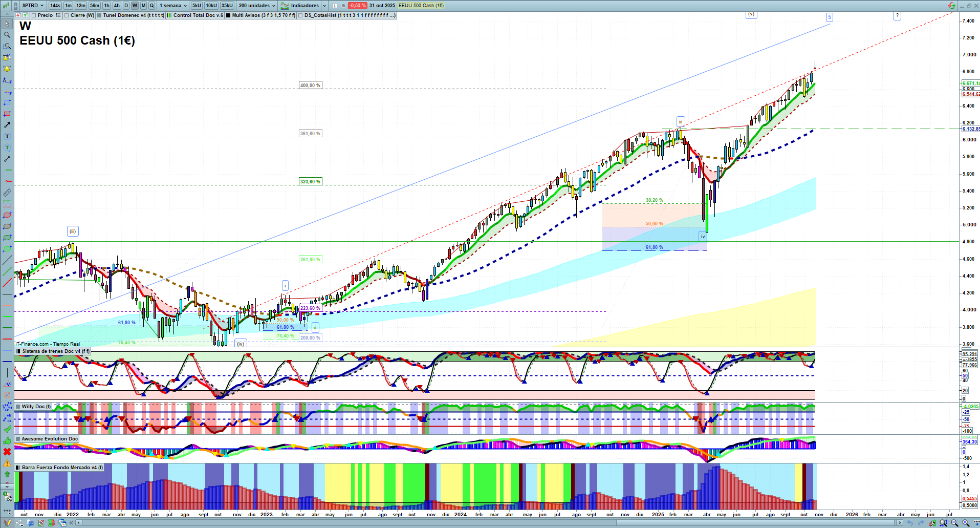Image resolution: width=980 pixels, height=528 pixels.
Task: Click the 10kU units button
Action: [x=211, y=6]
